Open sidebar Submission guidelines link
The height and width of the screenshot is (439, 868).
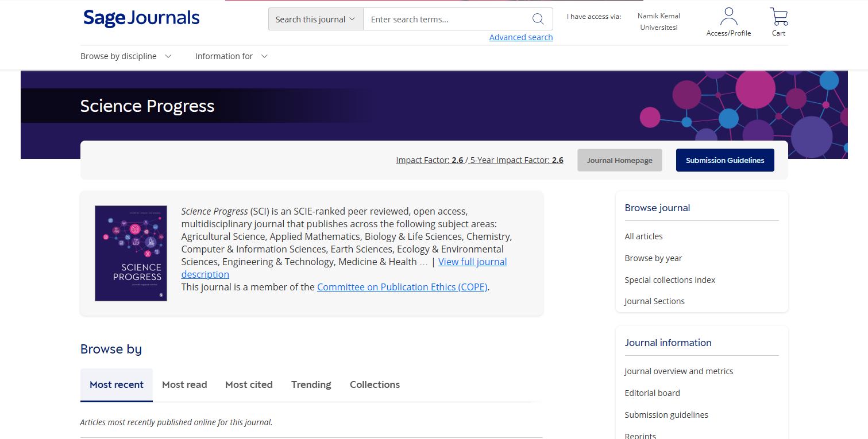[x=666, y=415]
